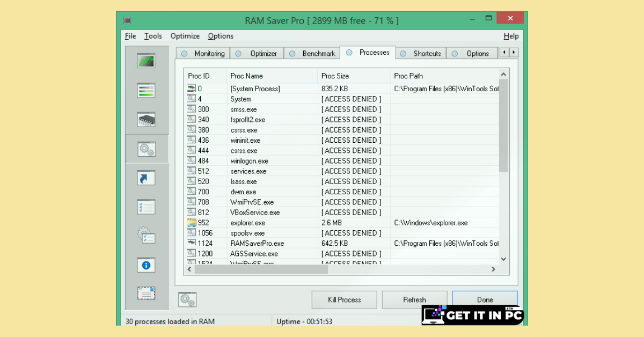Open the Benchmark memory chip sidebar icon
This screenshot has width=644, height=337.
(147, 119)
